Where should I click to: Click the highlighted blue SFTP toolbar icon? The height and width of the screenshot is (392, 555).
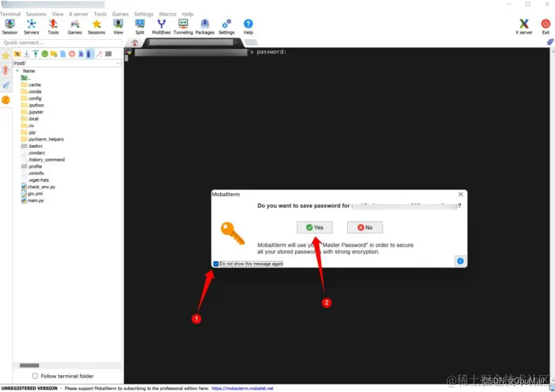click(x=89, y=54)
